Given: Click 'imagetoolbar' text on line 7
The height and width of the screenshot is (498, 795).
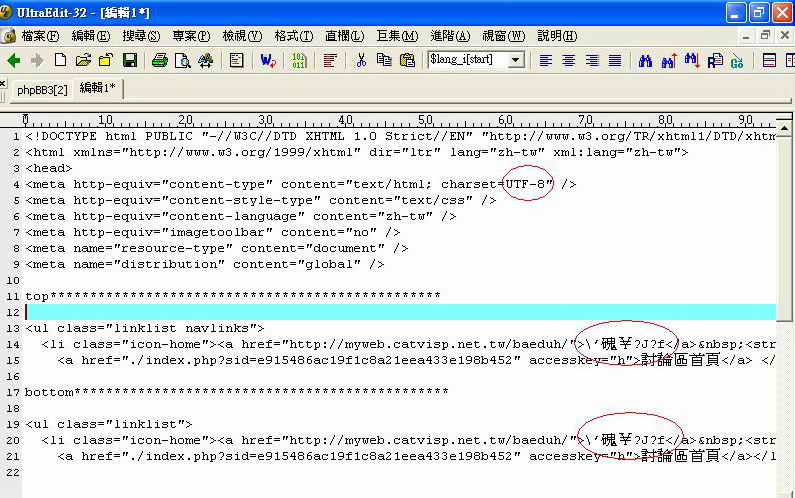Looking at the screenshot, I should point(217,232).
